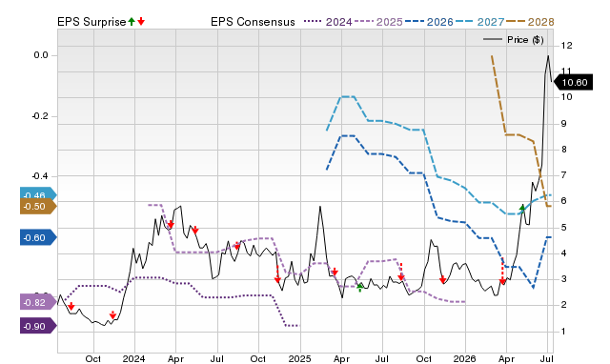Toggle the 2024 consensus legend entry
The height and width of the screenshot is (364, 610).
click(328, 22)
